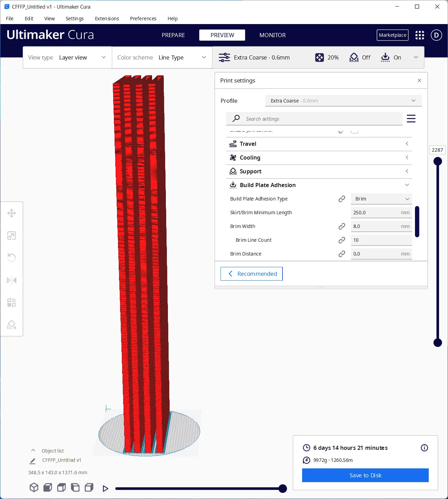This screenshot has width=448, height=499.
Task: Open the Color scheme dropdown
Action: click(162, 57)
